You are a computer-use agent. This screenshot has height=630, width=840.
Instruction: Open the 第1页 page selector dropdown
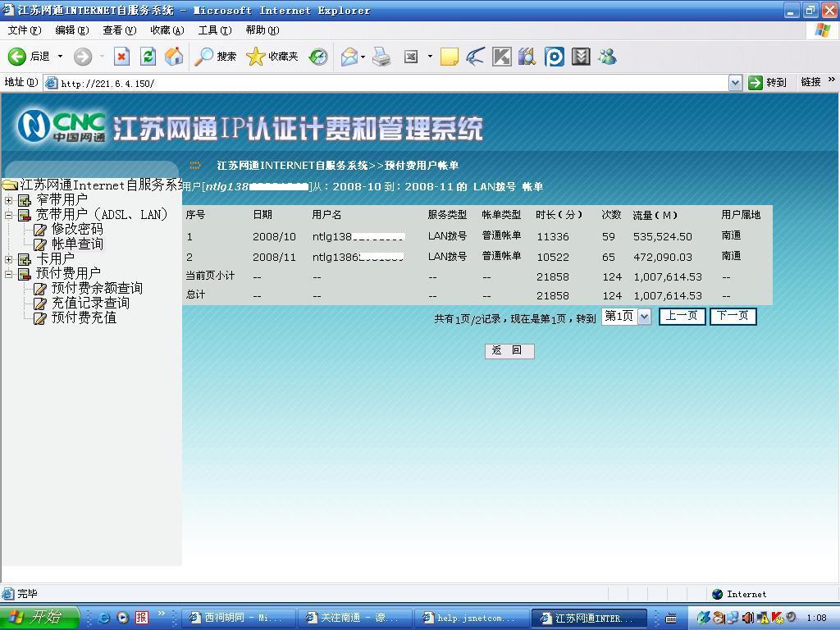pyautogui.click(x=642, y=317)
